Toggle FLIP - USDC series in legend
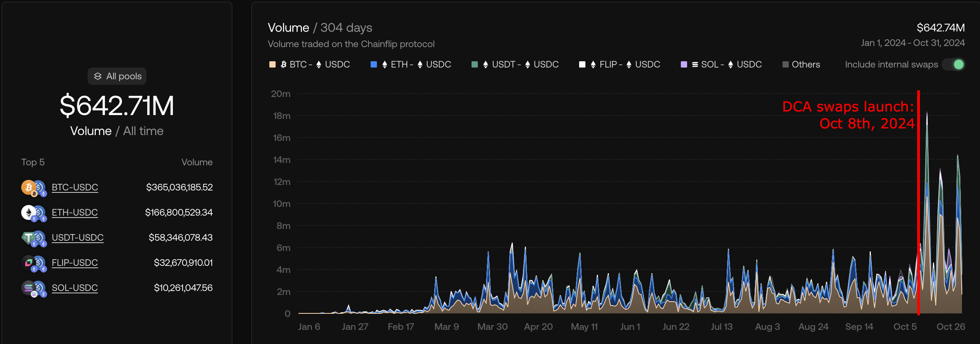Image resolution: width=980 pixels, height=344 pixels. pyautogui.click(x=620, y=64)
